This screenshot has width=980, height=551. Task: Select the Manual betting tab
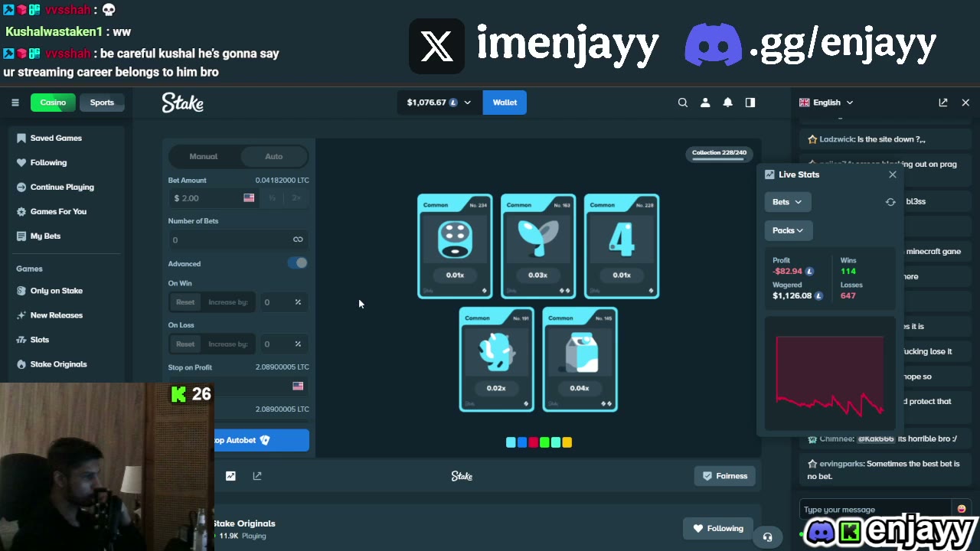pyautogui.click(x=204, y=156)
